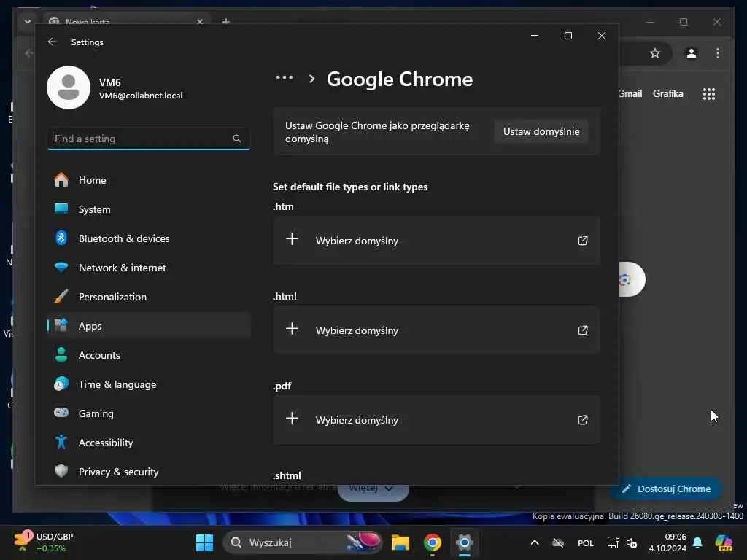Image resolution: width=747 pixels, height=560 pixels.
Task: Open System settings category
Action: 149,209
